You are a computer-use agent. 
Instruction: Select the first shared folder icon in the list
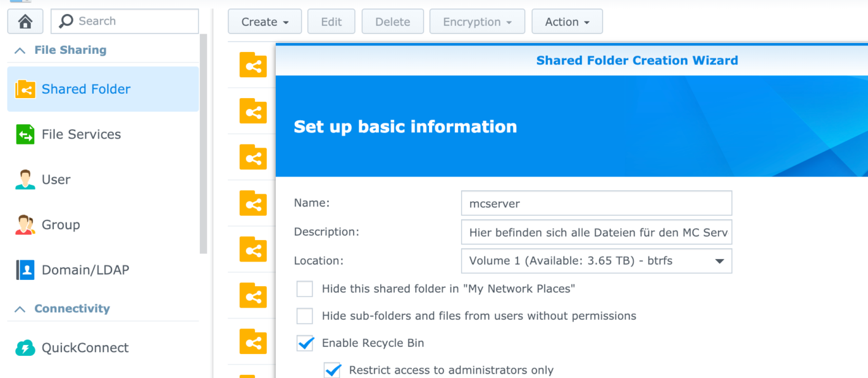tap(254, 64)
